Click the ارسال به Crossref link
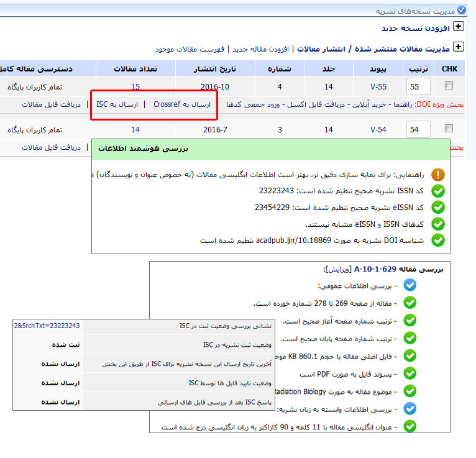This screenshot has height=458, width=476. 182,104
